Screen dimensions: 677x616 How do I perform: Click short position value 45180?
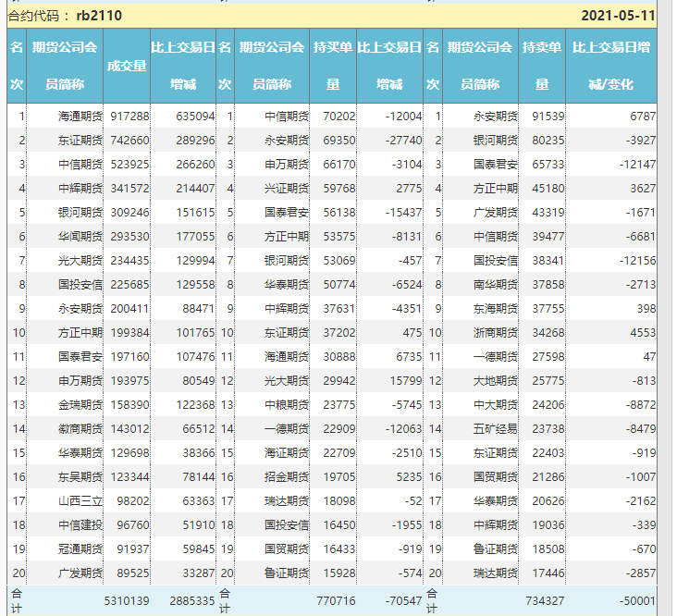click(548, 188)
